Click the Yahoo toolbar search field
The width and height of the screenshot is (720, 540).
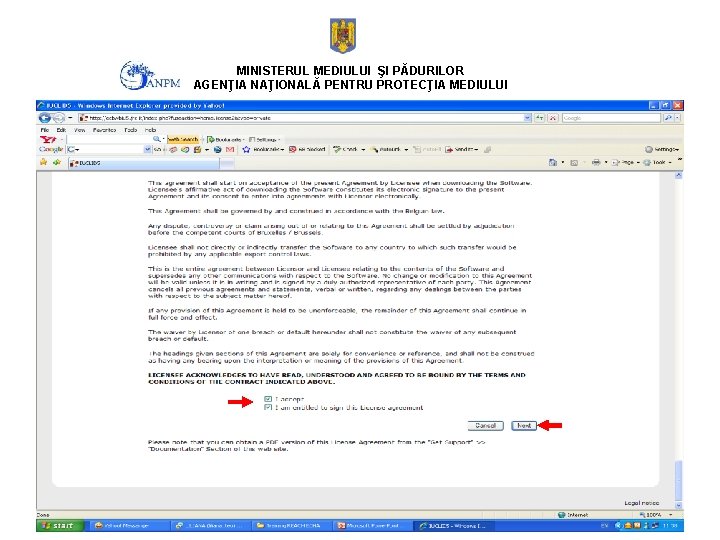[x=109, y=139]
